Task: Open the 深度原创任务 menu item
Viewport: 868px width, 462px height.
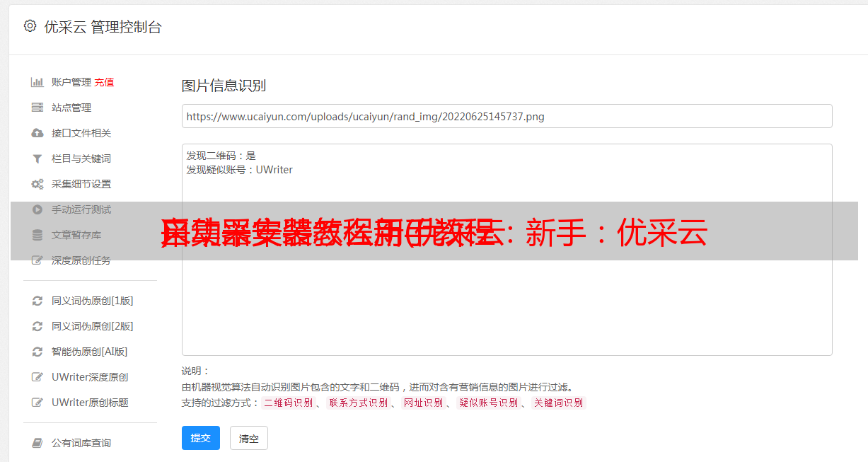Action: (81, 260)
